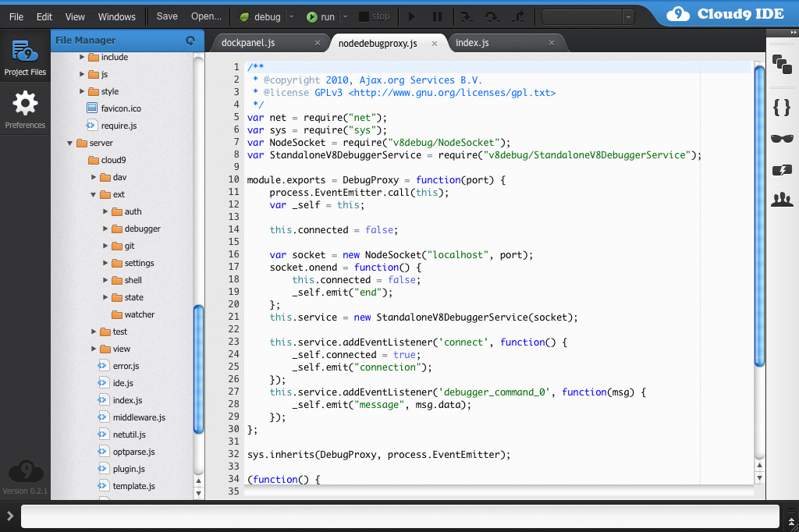Switch to the dockpanel.js tab
Image resolution: width=799 pixels, height=532 pixels.
(x=247, y=43)
